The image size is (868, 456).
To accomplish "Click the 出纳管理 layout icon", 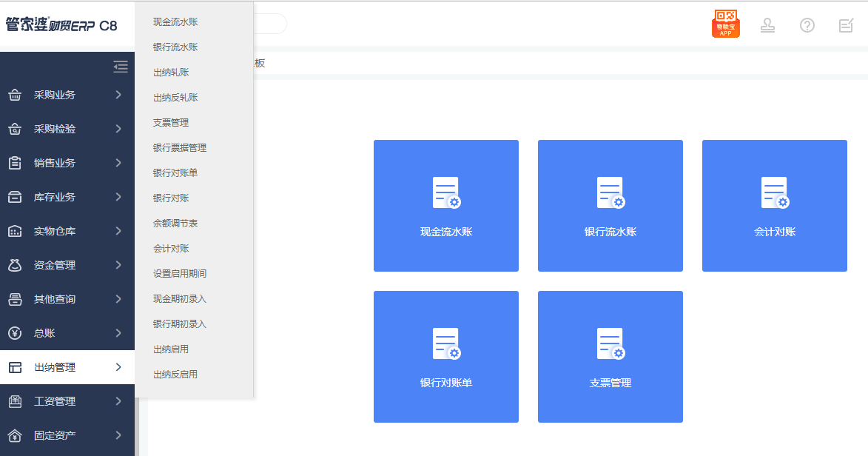I will click(x=15, y=367).
